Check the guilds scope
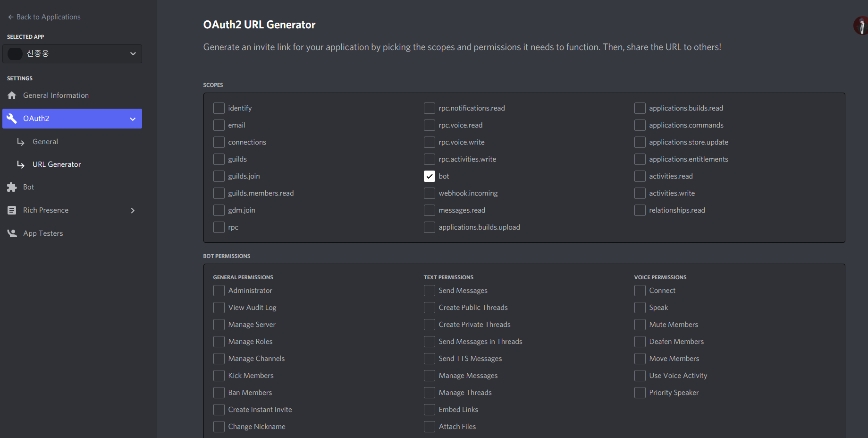This screenshot has height=438, width=868. coord(219,159)
